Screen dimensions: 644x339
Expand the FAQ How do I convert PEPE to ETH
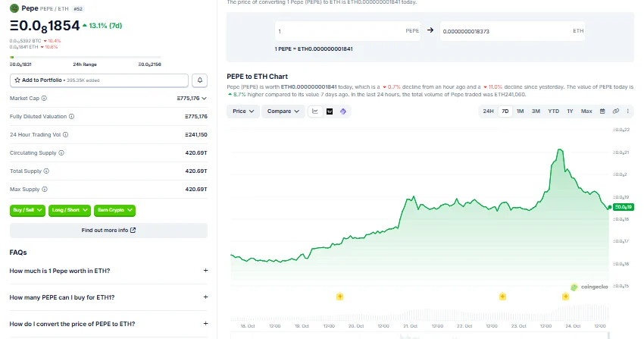tap(108, 324)
